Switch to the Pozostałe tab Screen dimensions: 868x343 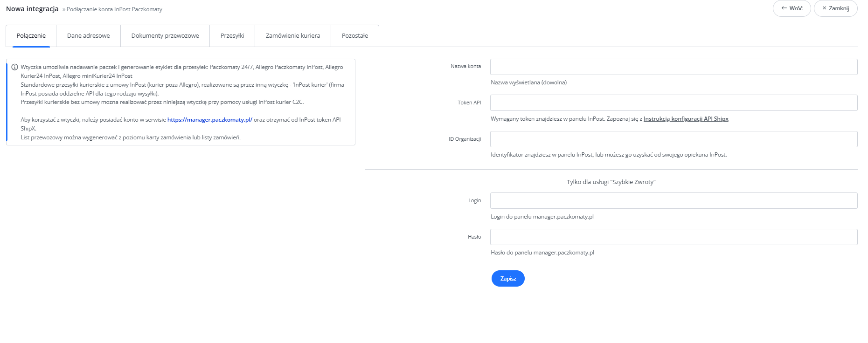pos(355,36)
